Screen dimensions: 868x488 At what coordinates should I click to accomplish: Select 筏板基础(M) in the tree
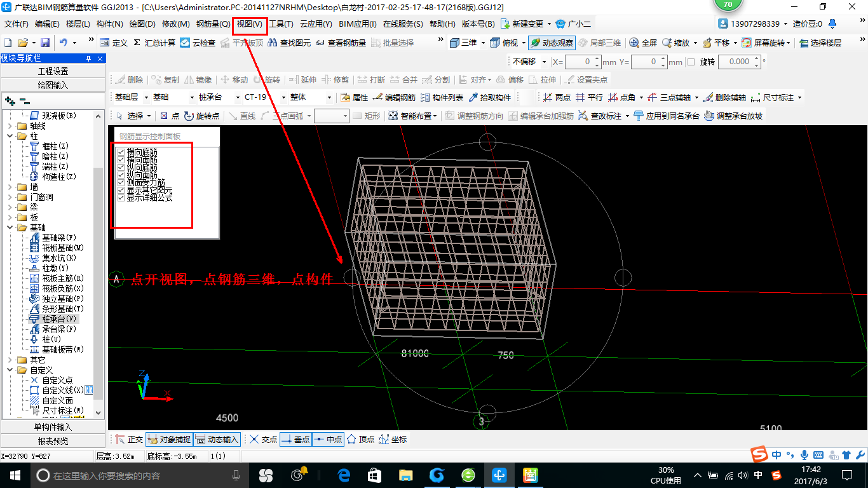[x=57, y=248]
